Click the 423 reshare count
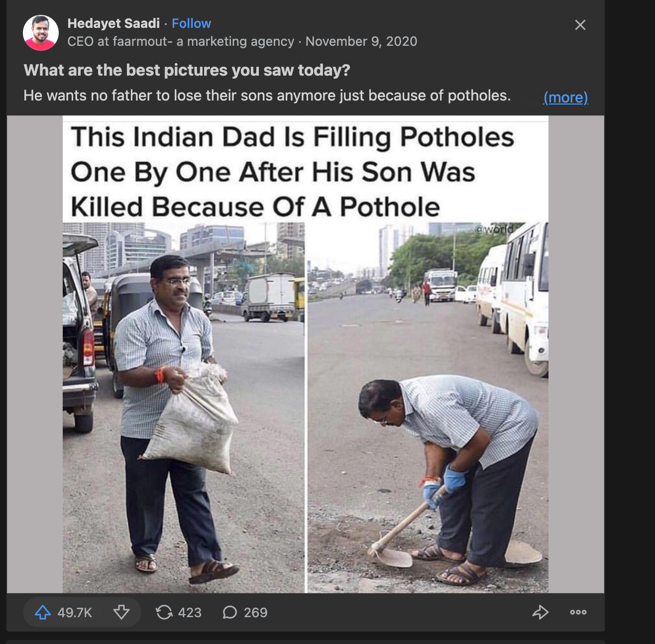The height and width of the screenshot is (644, 655). click(x=190, y=612)
